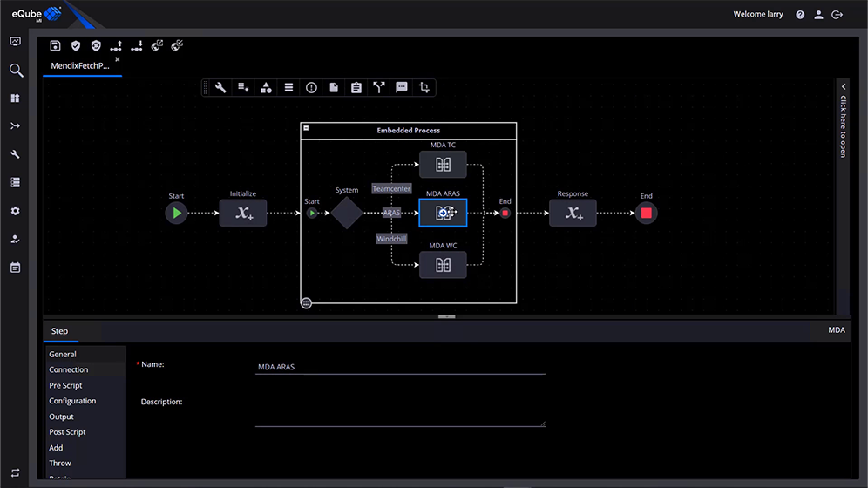Click the exclamation circle toolbar icon
This screenshot has width=868, height=488.
(x=311, y=87)
